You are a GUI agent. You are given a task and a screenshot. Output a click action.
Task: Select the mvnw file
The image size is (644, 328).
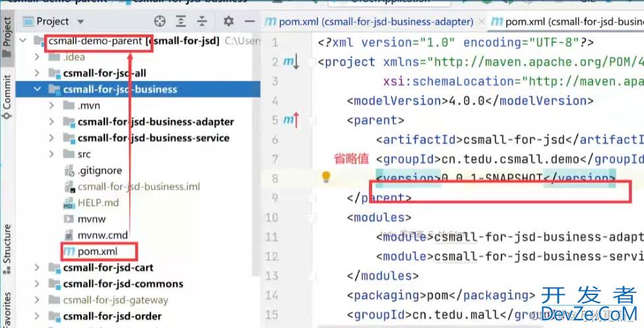click(x=138, y=219)
